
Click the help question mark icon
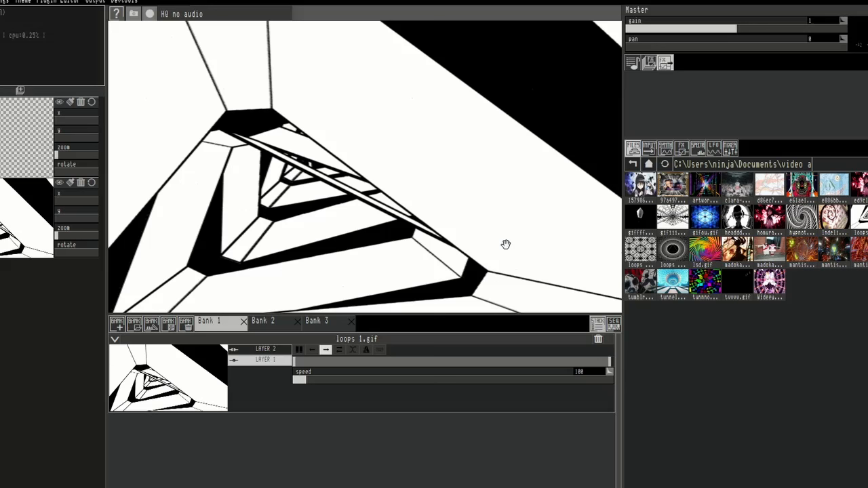(116, 14)
